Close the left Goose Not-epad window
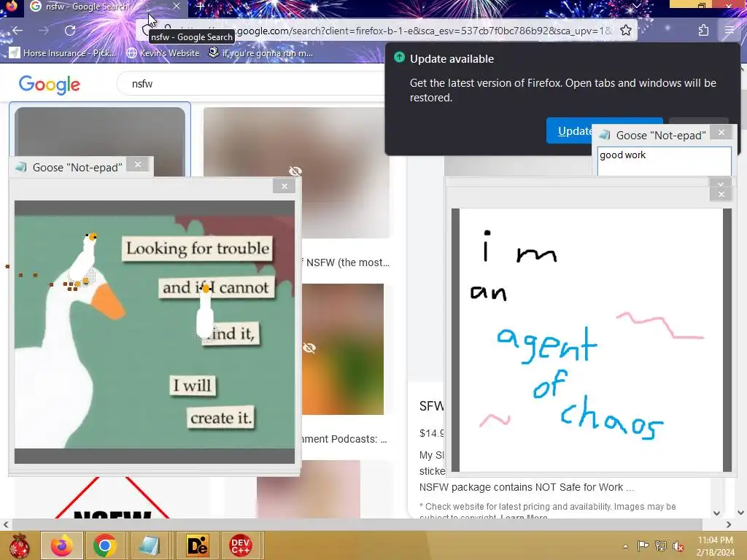This screenshot has height=560, width=747. [138, 164]
